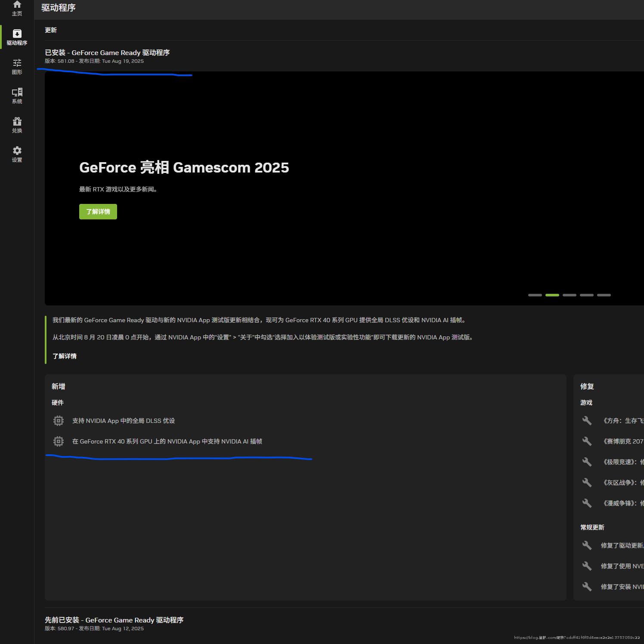Click the 硬件 subheading under 新增
This screenshot has height=644, width=644.
click(58, 403)
